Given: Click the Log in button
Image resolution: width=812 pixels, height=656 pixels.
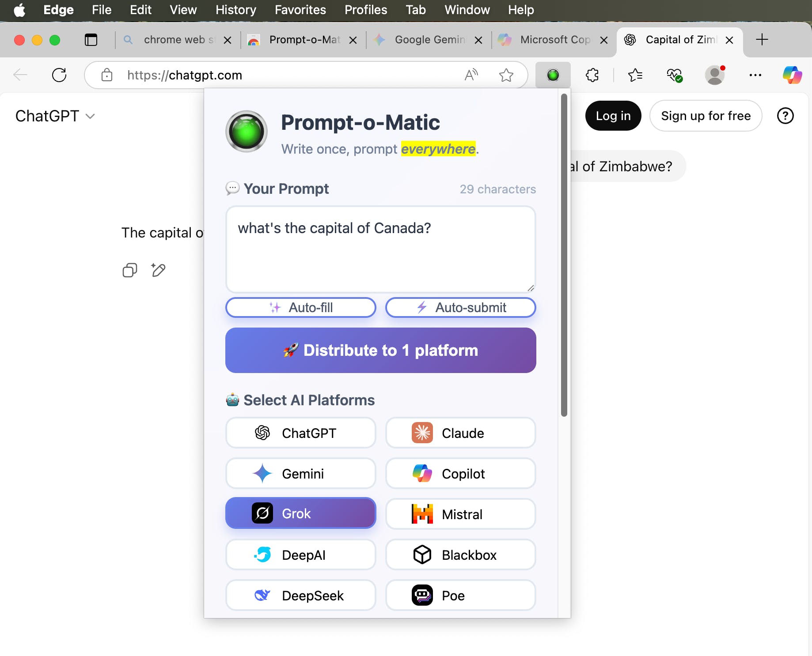Looking at the screenshot, I should tap(613, 116).
